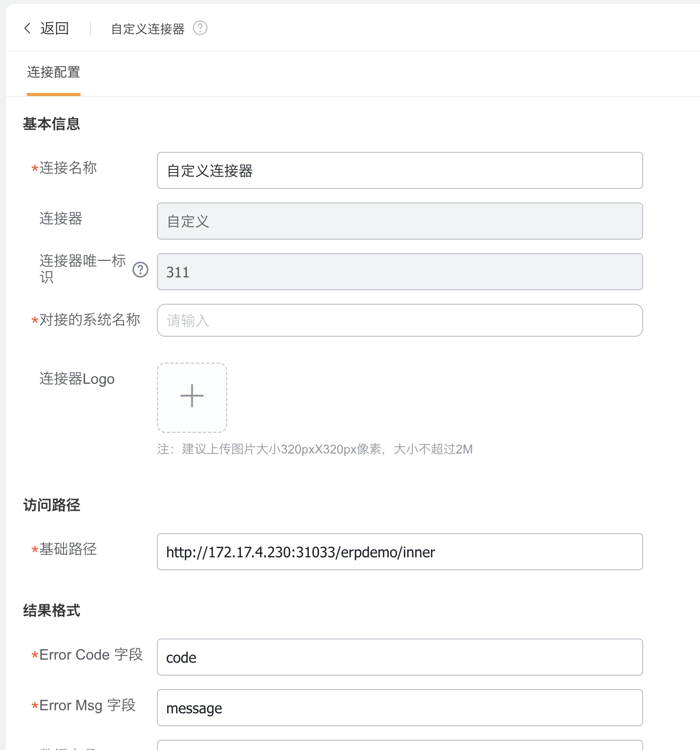Click the Logo upload size note text
The height and width of the screenshot is (750, 700).
coord(315,449)
